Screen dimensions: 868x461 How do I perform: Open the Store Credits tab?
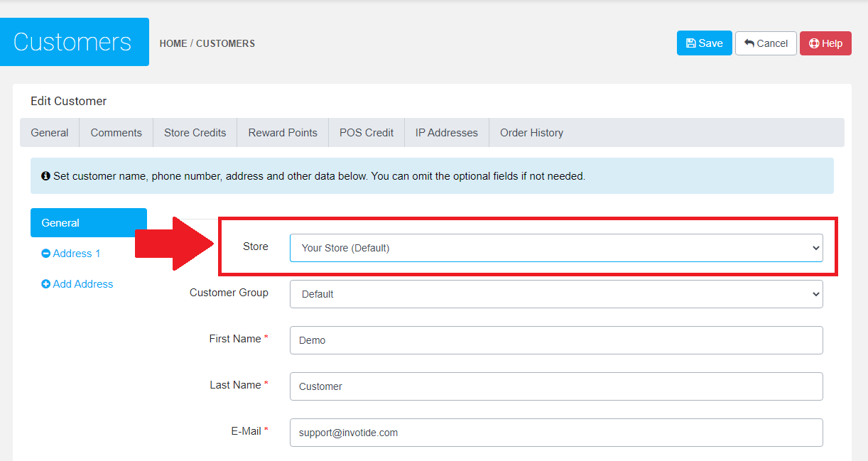point(195,133)
